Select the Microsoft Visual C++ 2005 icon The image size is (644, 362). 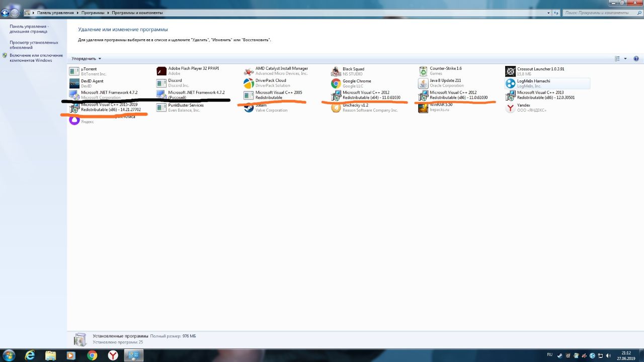[x=249, y=95]
